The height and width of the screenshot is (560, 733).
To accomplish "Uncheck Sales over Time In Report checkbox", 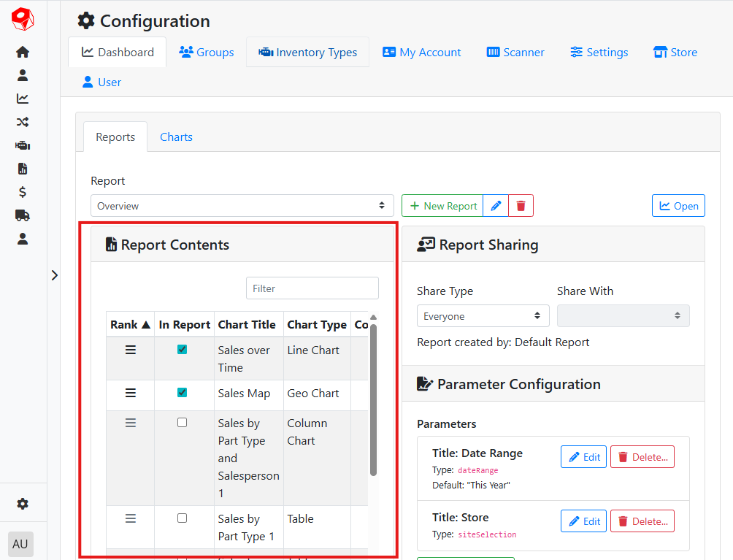I will click(183, 350).
